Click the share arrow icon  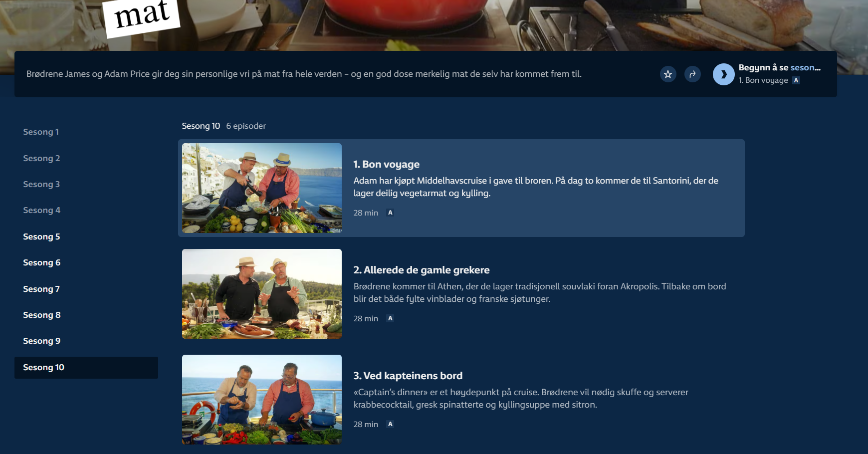[x=692, y=74]
